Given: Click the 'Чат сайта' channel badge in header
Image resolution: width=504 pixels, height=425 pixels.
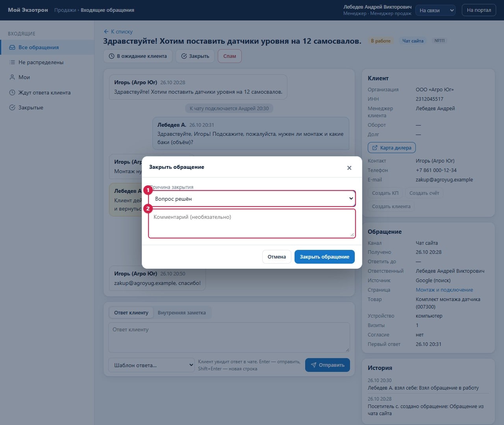Looking at the screenshot, I should 413,41.
